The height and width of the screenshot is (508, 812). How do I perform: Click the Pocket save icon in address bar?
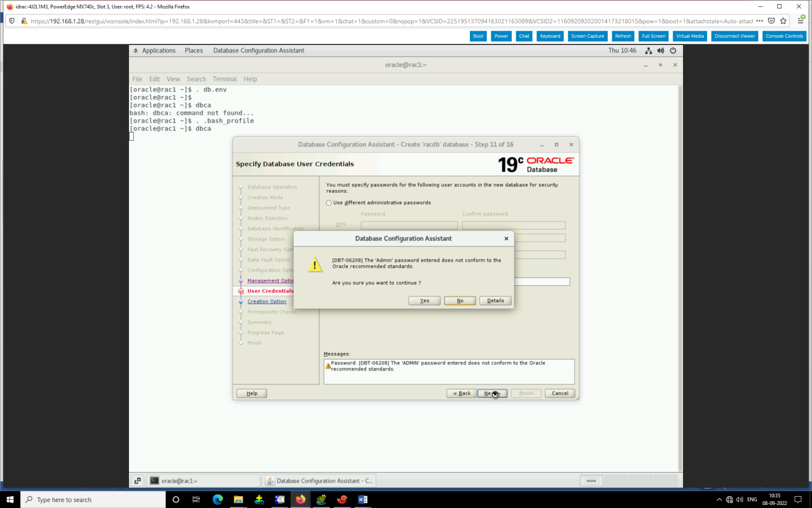pyautogui.click(x=771, y=21)
